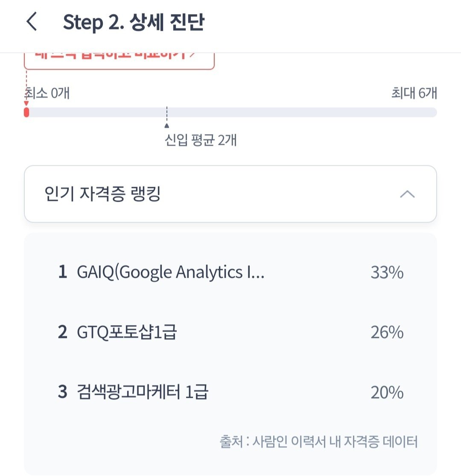Click the red marker at slider start
The height and width of the screenshot is (476, 461).
coord(26,112)
